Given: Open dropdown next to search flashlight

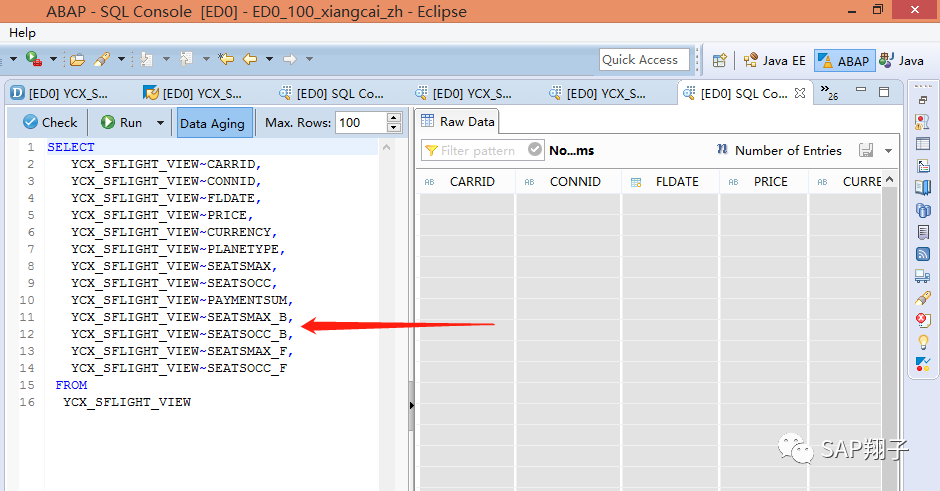Looking at the screenshot, I should pos(121,59).
